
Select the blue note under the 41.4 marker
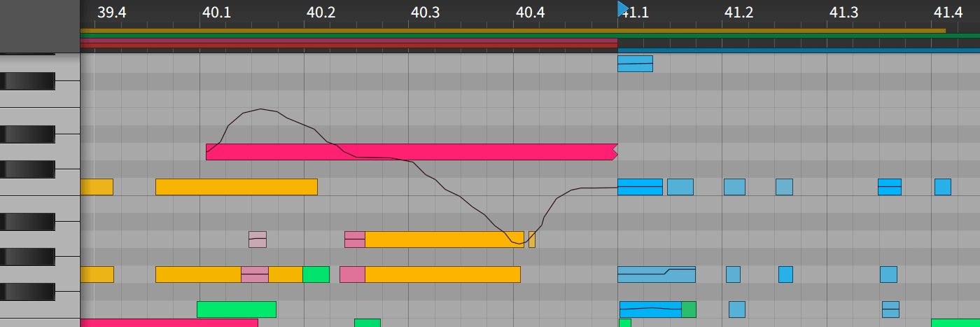tap(942, 187)
